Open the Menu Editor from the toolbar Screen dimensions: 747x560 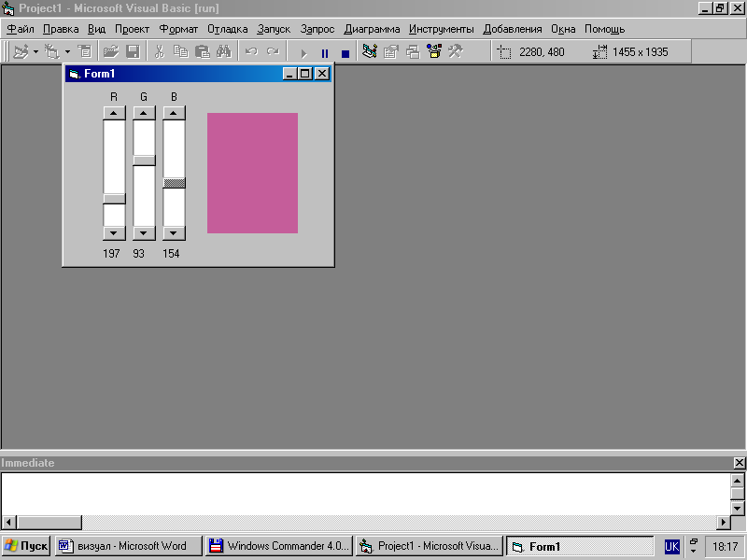point(85,51)
